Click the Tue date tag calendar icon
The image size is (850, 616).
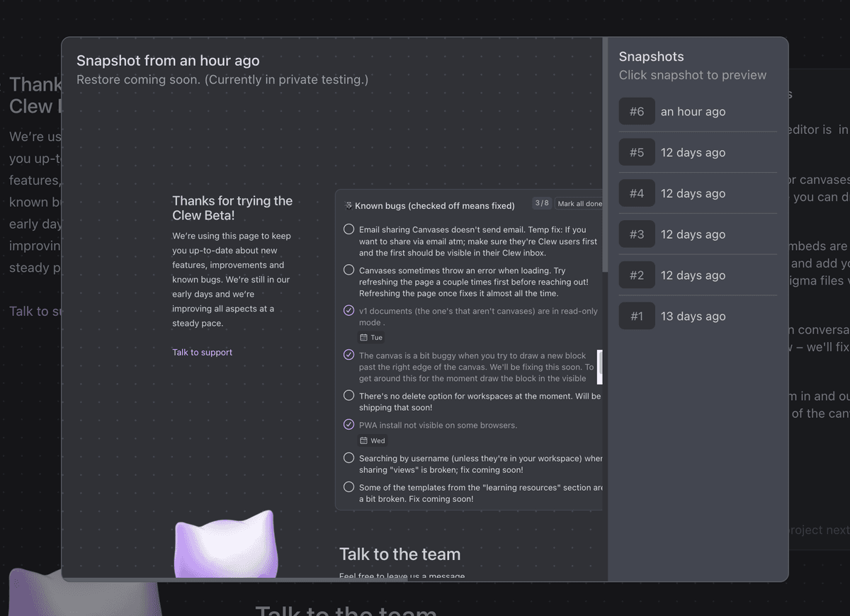[364, 338]
